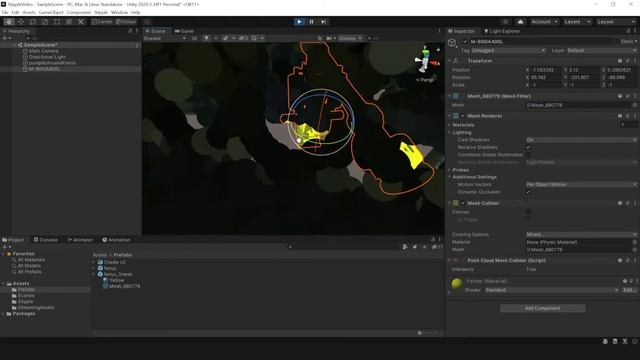Image resolution: width=640 pixels, height=360 pixels.
Task: Edit Position X value field
Action: click(546, 70)
